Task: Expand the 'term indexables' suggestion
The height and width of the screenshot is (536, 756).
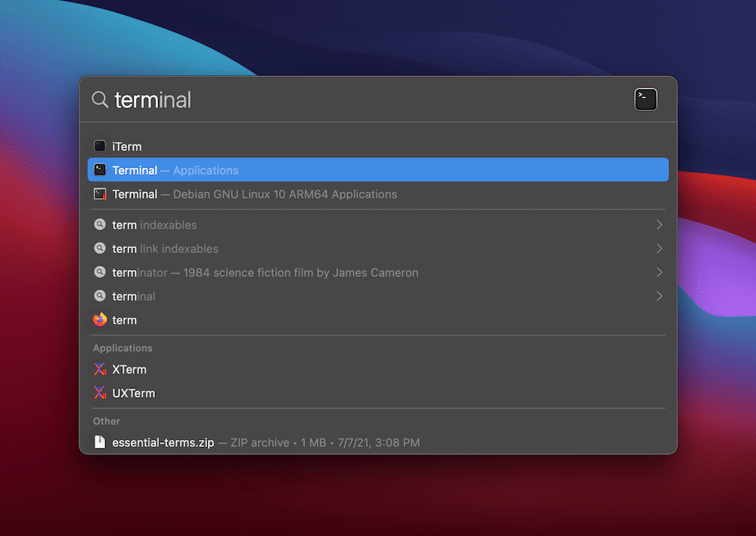Action: coord(658,225)
